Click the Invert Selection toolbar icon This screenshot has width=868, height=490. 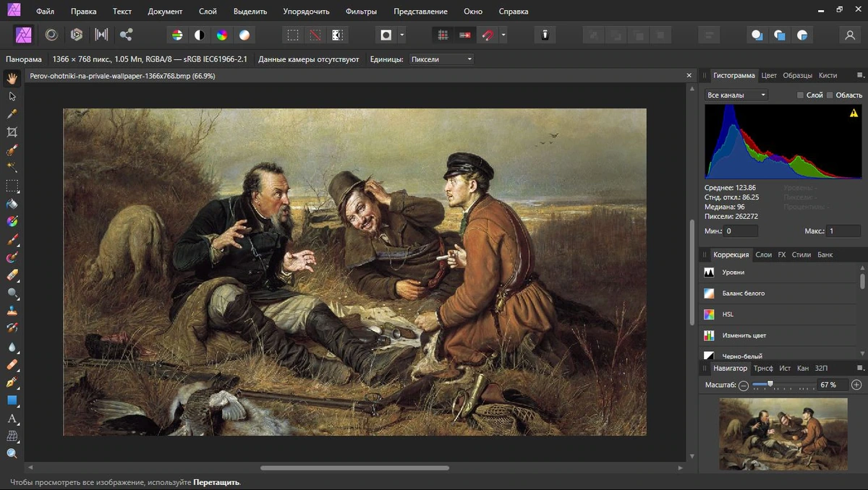tap(337, 34)
